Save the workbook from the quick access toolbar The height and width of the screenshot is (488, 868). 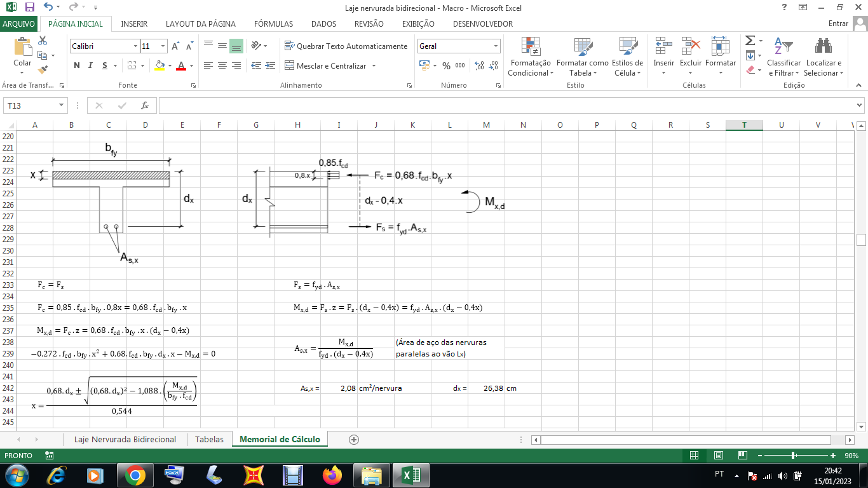30,7
